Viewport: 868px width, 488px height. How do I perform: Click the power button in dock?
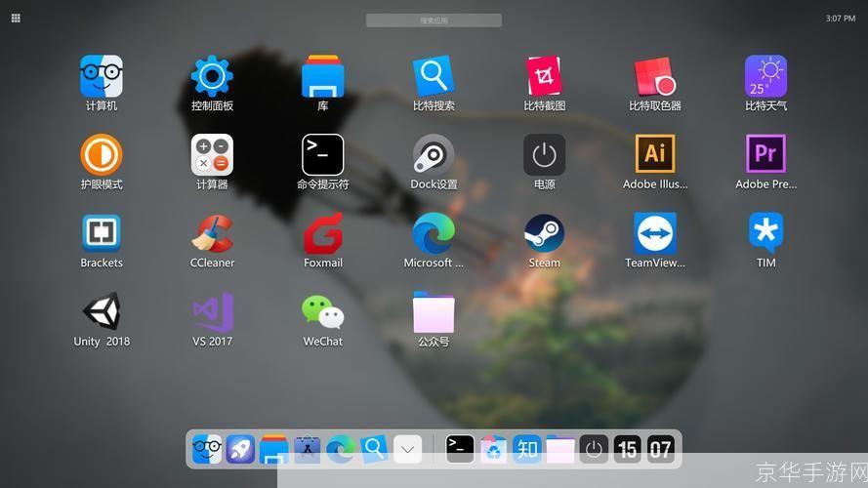(594, 449)
